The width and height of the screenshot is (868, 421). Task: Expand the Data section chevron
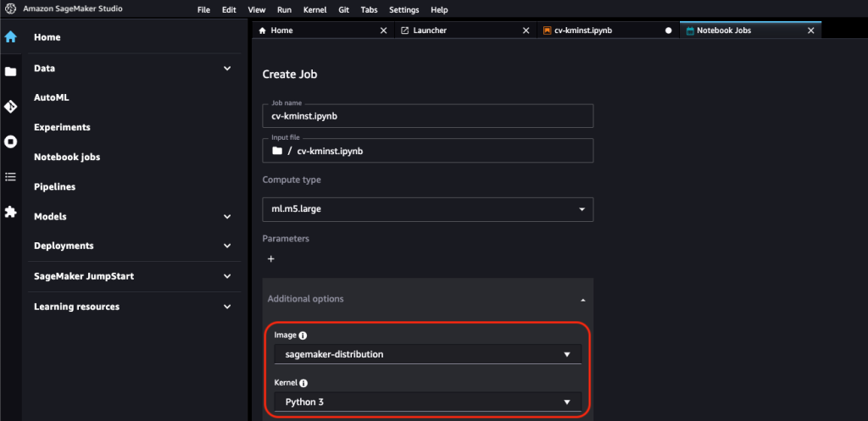click(227, 68)
